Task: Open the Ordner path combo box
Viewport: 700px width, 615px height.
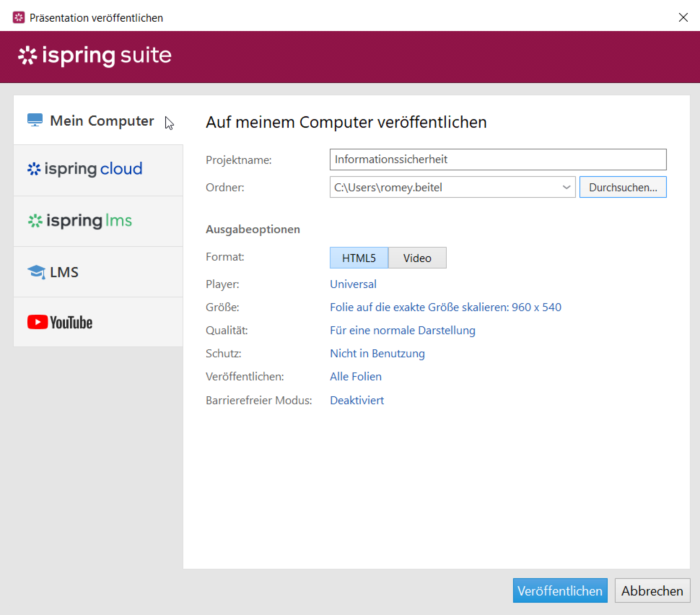Action: (452, 187)
